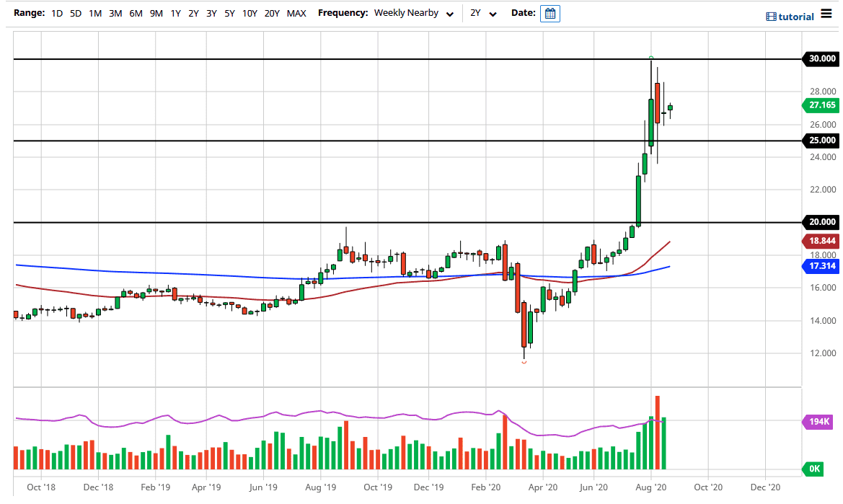The width and height of the screenshot is (843, 504).
Task: Select the 1Y range option
Action: pos(175,14)
